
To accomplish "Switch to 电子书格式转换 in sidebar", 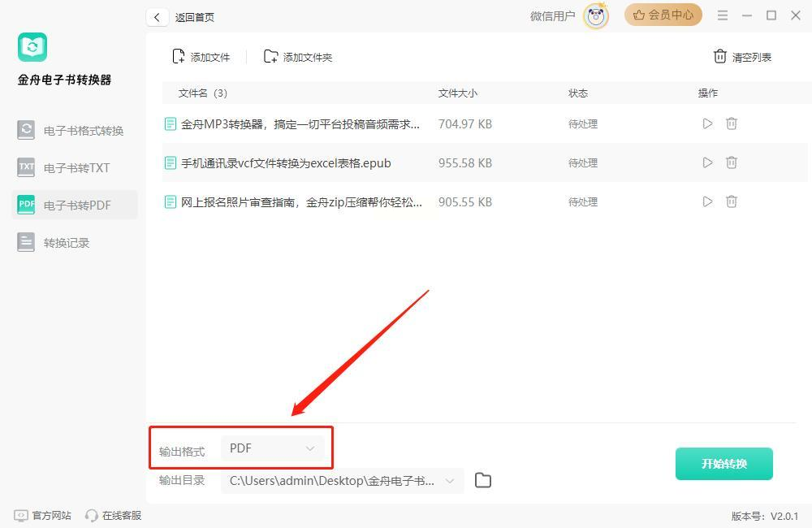I will coord(75,130).
